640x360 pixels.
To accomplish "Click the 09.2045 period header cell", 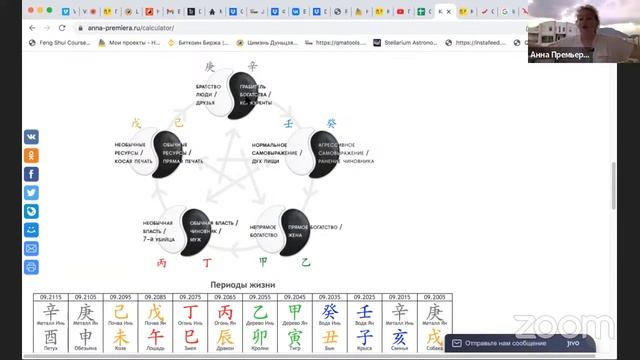I will (295, 297).
